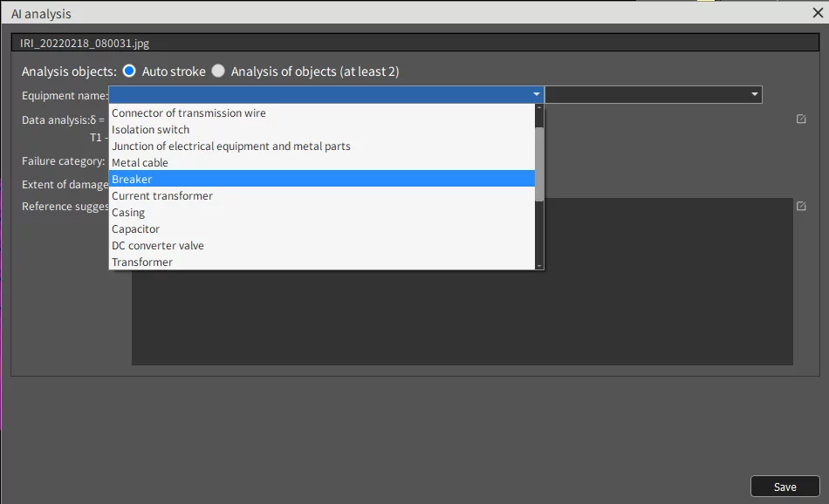
Task: Select Analysis of objects radio button
Action: click(x=218, y=71)
